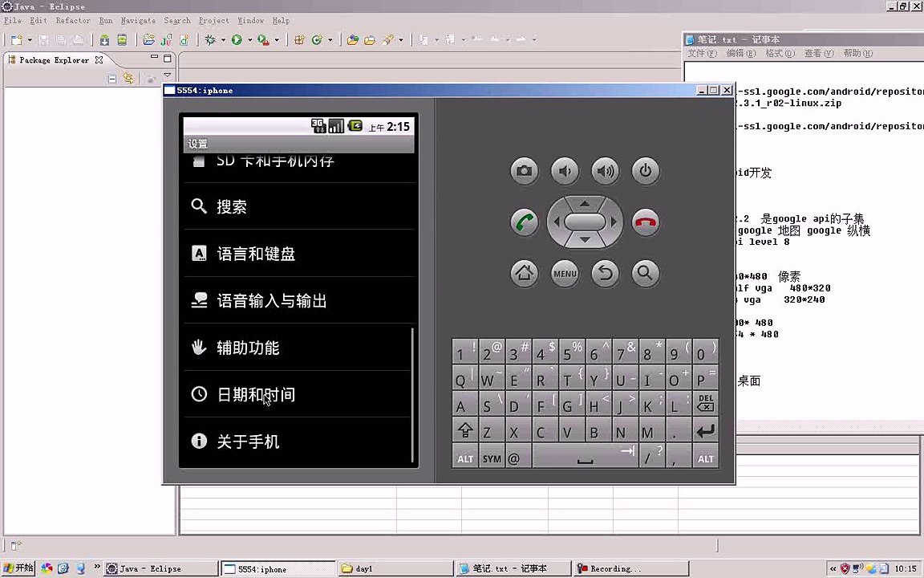Open the Eclipse Project menu
The image size is (924, 578).
point(213,20)
